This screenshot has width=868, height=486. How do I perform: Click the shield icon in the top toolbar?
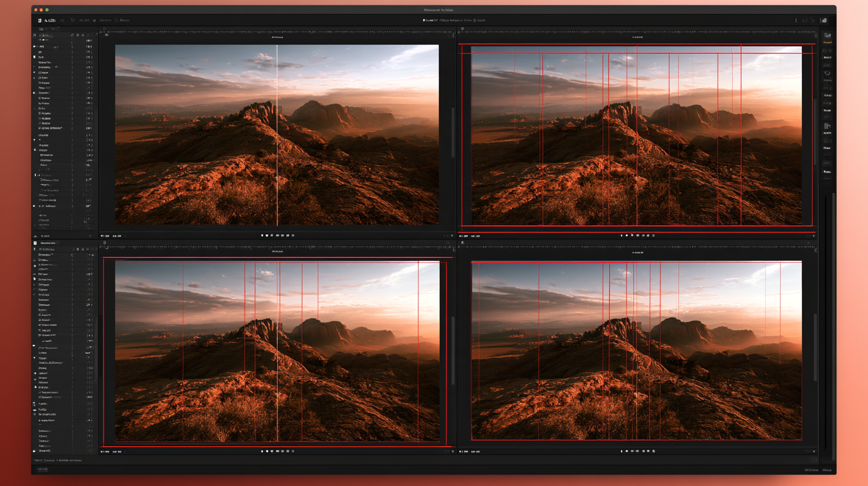pos(73,20)
